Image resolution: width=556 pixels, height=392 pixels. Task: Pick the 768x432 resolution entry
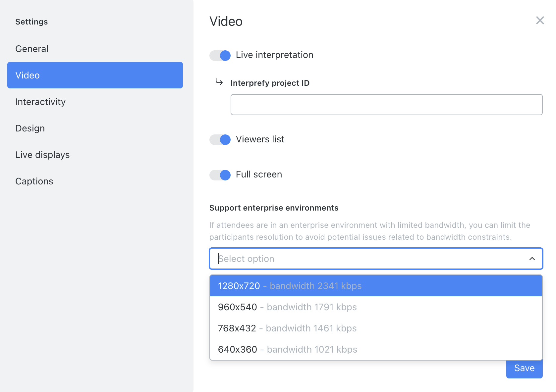click(287, 328)
